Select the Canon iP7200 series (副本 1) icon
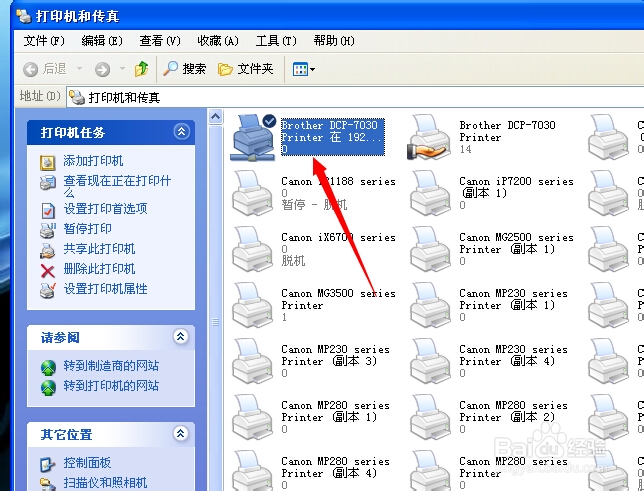The height and width of the screenshot is (491, 644). [x=430, y=193]
